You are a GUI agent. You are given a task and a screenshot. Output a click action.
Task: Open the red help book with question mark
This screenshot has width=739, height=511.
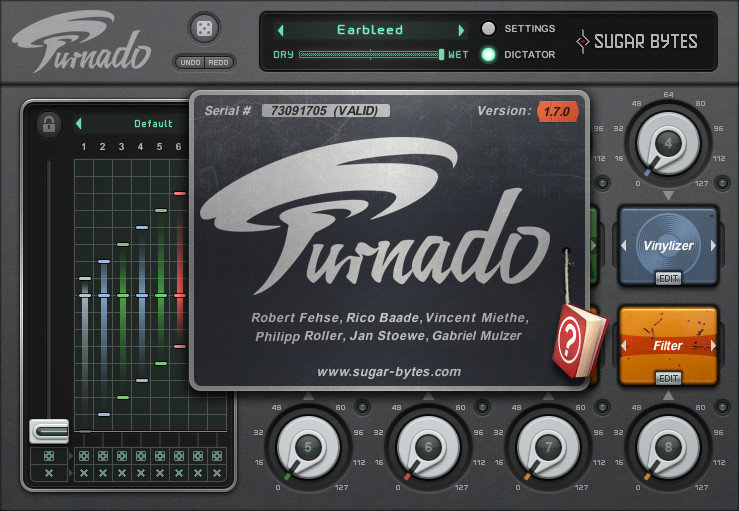579,340
